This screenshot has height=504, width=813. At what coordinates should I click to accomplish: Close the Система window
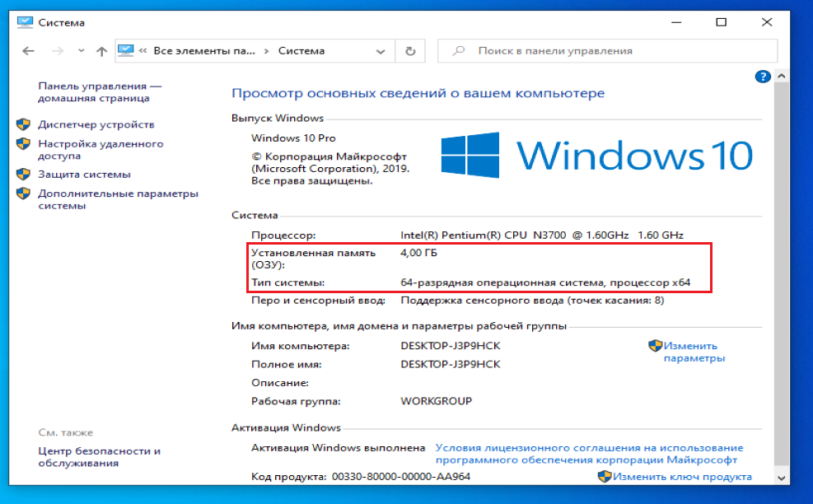[x=767, y=22]
